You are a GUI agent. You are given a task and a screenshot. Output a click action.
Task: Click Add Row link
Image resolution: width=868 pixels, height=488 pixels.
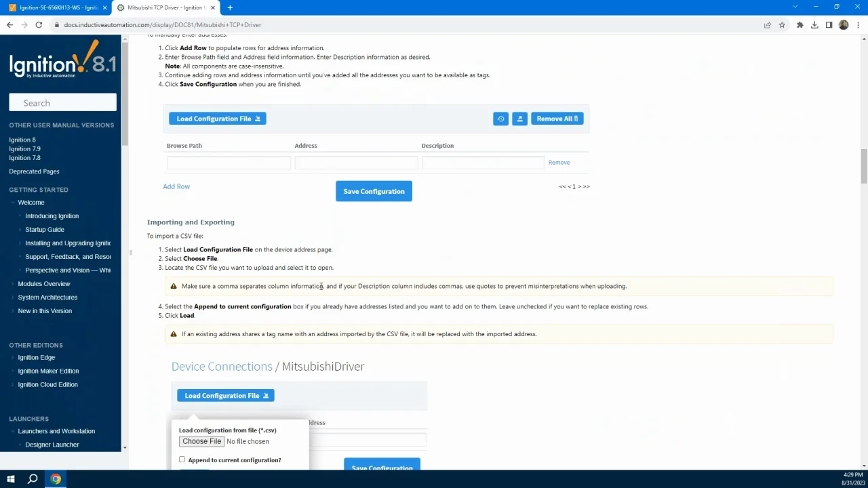point(176,186)
